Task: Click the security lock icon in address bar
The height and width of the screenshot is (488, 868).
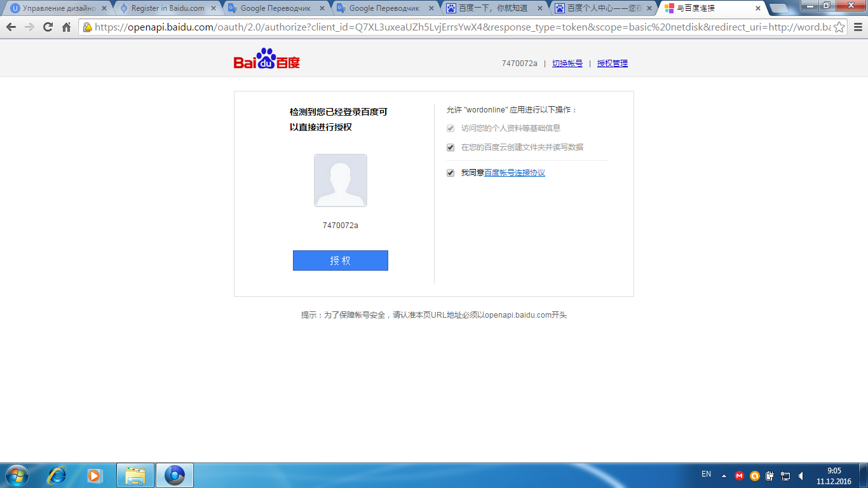Action: click(x=88, y=27)
